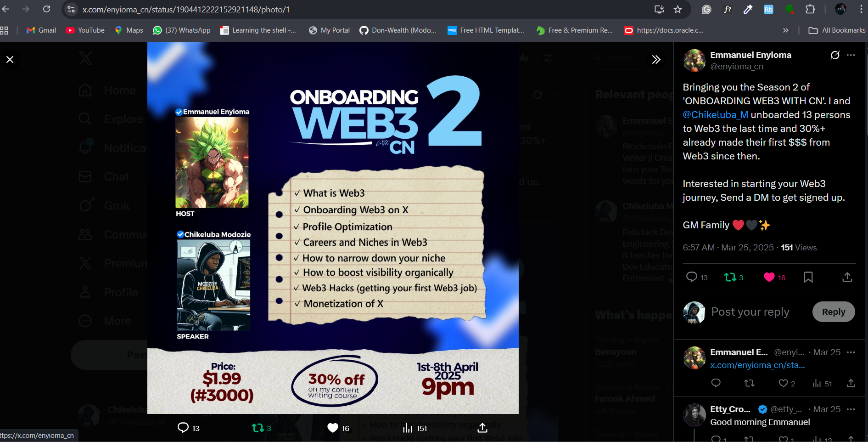Screen dimensions: 868x442
Task: Open Learning the shell bookmark
Action: 258,30
